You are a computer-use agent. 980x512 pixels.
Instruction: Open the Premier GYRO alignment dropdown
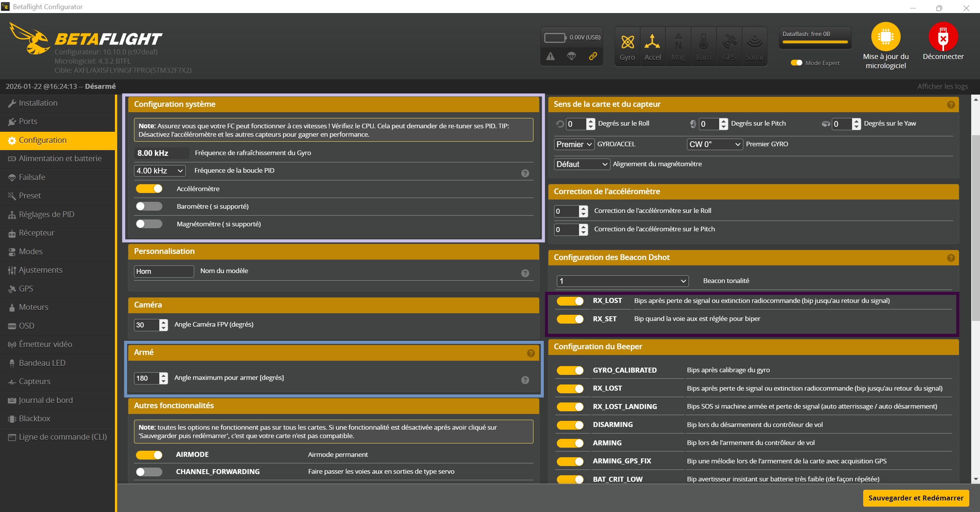tap(714, 144)
